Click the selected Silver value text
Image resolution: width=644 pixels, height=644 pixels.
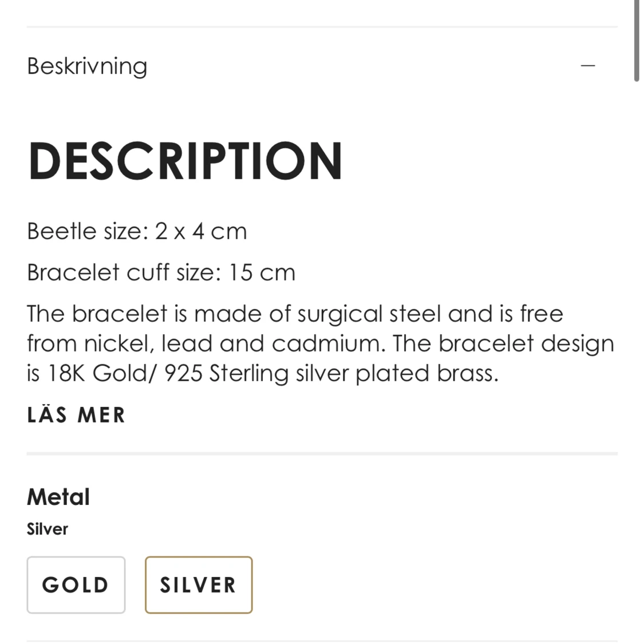tap(48, 529)
